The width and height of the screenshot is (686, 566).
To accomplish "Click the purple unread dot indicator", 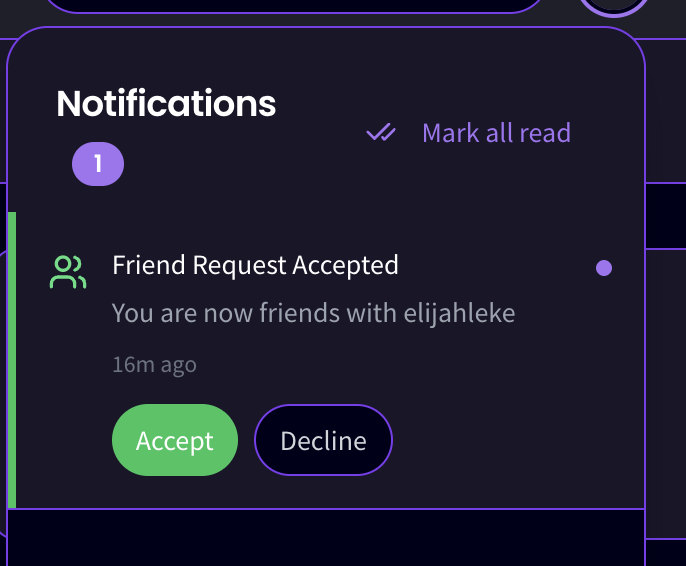I will coord(604,268).
